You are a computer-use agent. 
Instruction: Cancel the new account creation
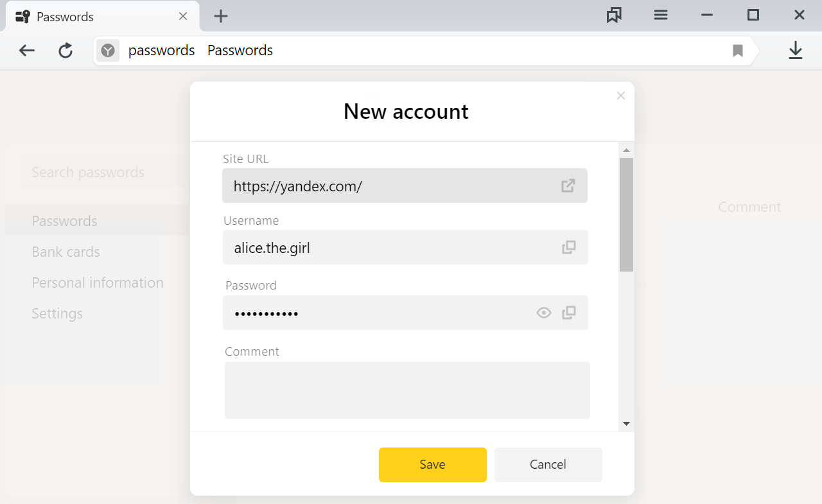coord(548,464)
